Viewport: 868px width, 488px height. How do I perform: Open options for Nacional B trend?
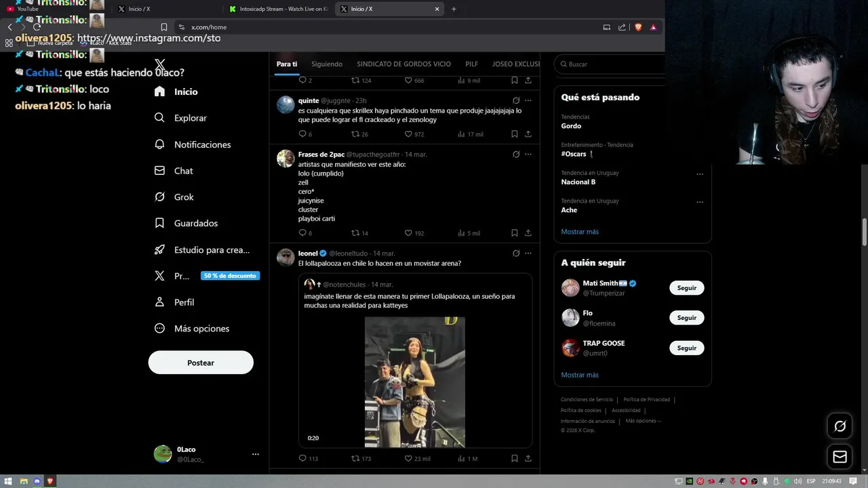tap(700, 174)
